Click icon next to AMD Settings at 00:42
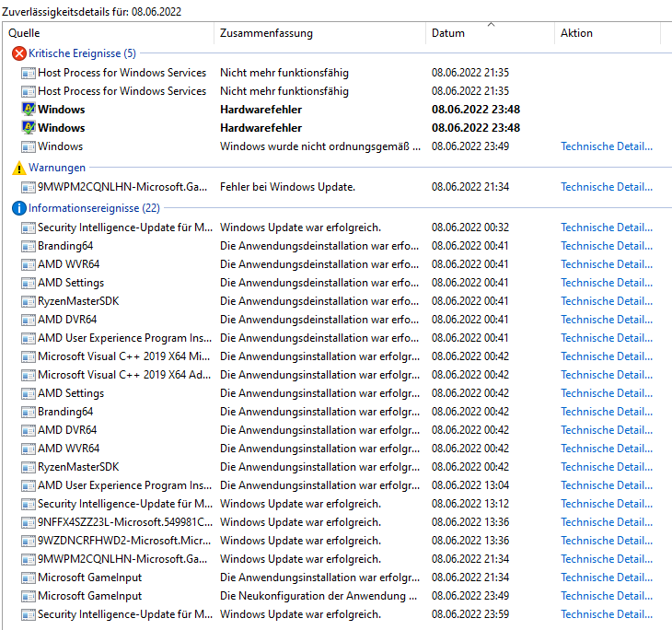Image resolution: width=672 pixels, height=630 pixels. click(x=29, y=393)
